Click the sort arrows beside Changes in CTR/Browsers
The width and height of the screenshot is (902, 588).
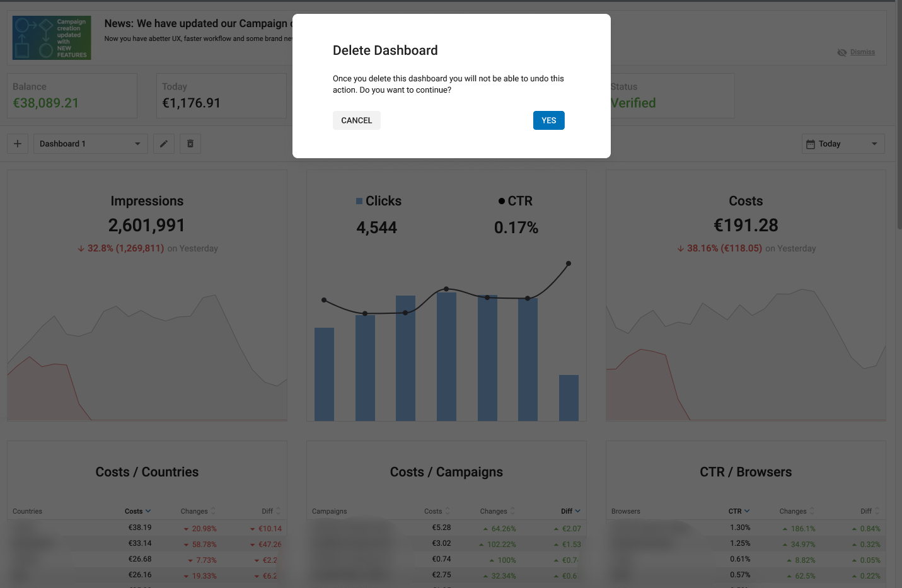[x=812, y=510]
